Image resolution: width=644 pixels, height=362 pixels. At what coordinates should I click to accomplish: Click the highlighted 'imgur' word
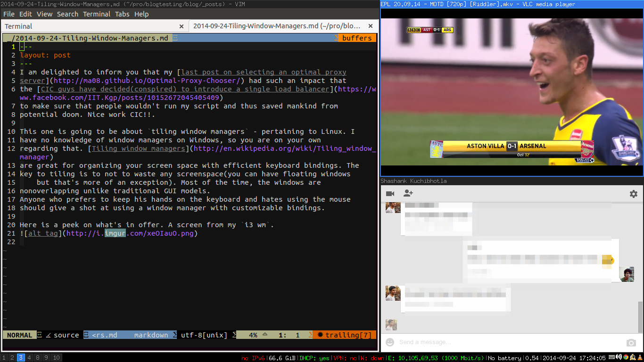click(115, 233)
